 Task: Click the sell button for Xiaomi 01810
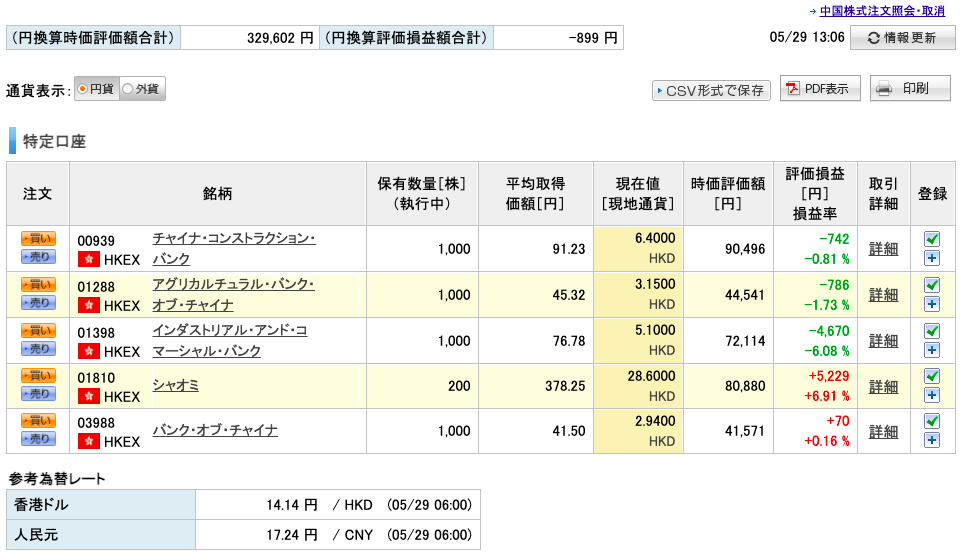(38, 394)
